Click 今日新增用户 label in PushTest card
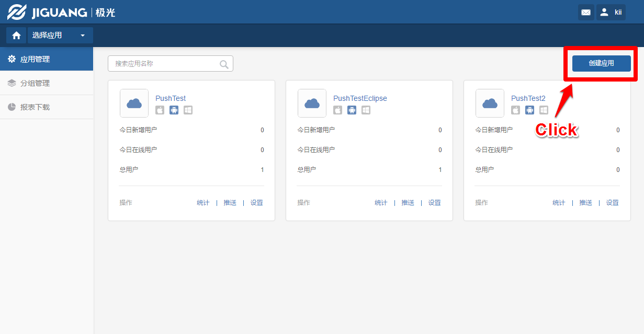 coord(138,130)
